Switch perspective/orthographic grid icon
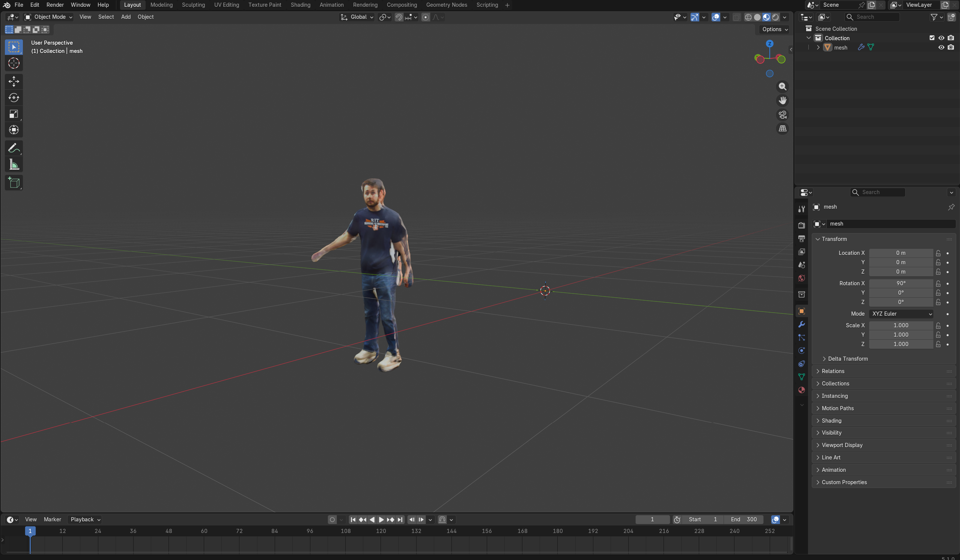This screenshot has width=960, height=560. 782,129
